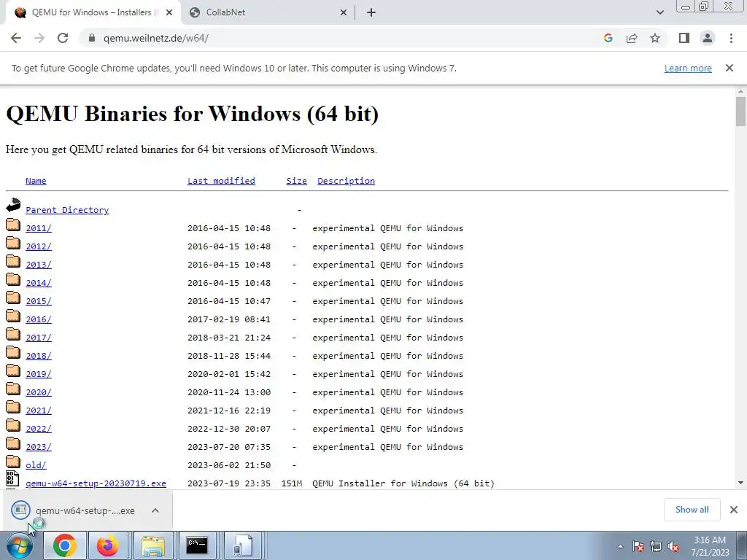
Task: Sort listing by Name column
Action: tap(36, 181)
